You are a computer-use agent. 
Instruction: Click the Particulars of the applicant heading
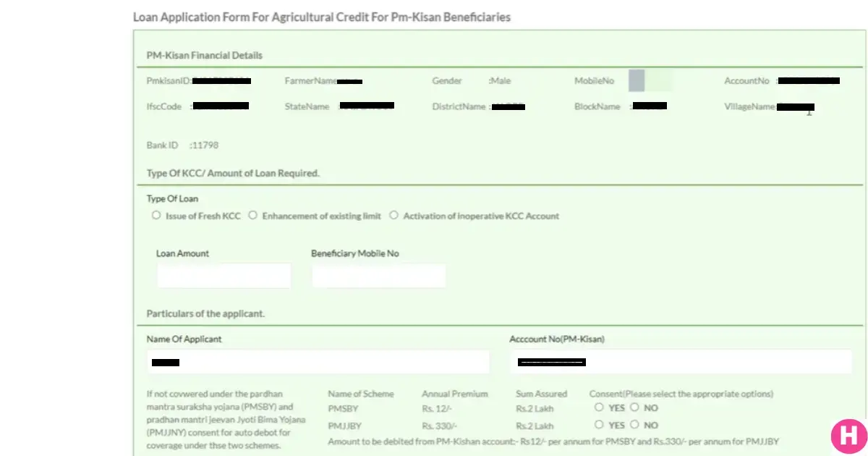(x=205, y=314)
